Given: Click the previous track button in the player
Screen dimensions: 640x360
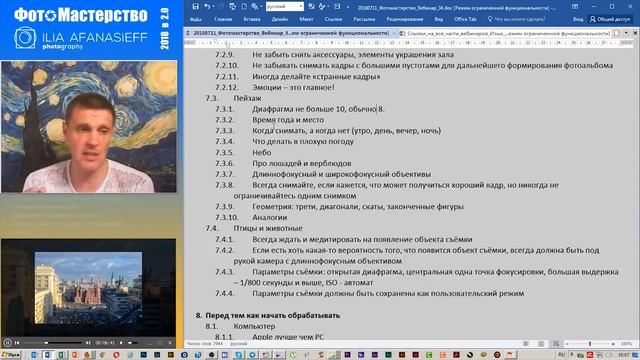Looking at the screenshot, I should pos(17,342).
